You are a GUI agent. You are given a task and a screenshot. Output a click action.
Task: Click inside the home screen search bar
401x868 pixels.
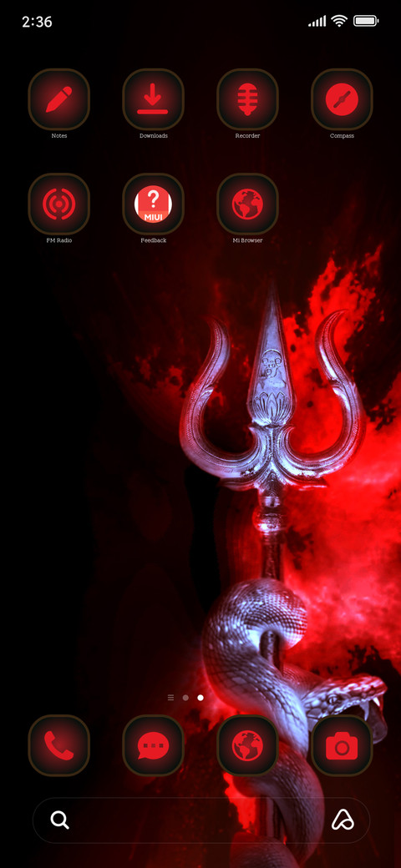tap(201, 820)
